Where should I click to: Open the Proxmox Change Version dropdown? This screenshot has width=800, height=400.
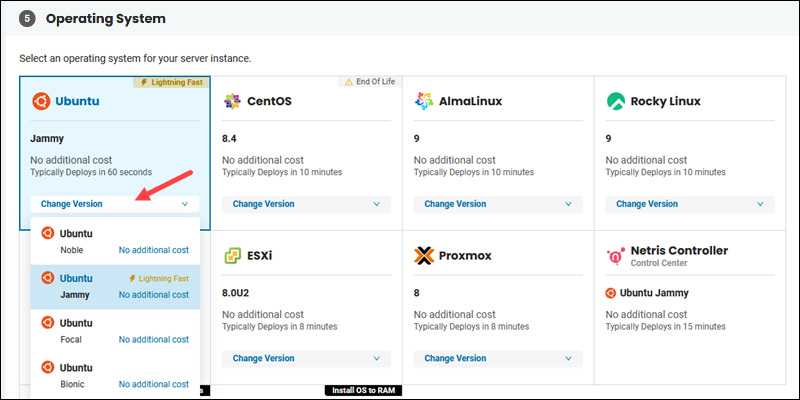[x=498, y=358]
